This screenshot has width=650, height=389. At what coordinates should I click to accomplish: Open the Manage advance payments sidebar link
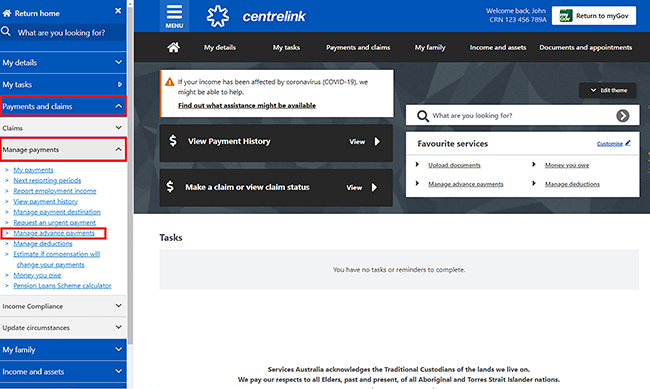pyautogui.click(x=54, y=233)
